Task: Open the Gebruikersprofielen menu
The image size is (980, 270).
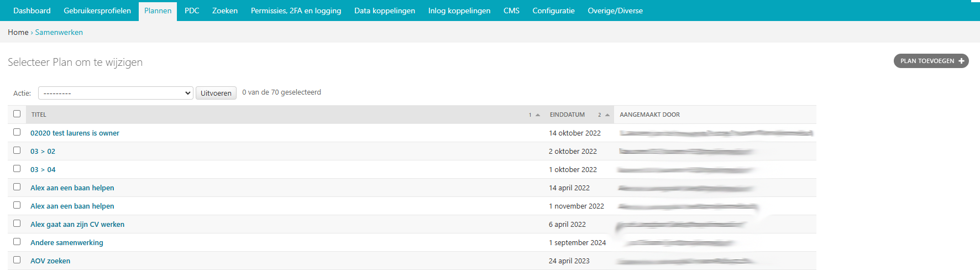Action: pos(97,11)
